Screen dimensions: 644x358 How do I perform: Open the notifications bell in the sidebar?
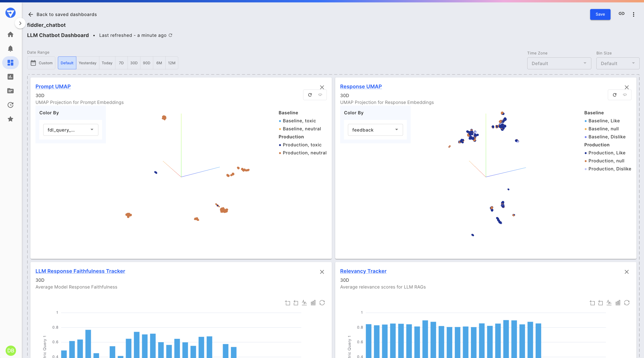(x=10, y=48)
